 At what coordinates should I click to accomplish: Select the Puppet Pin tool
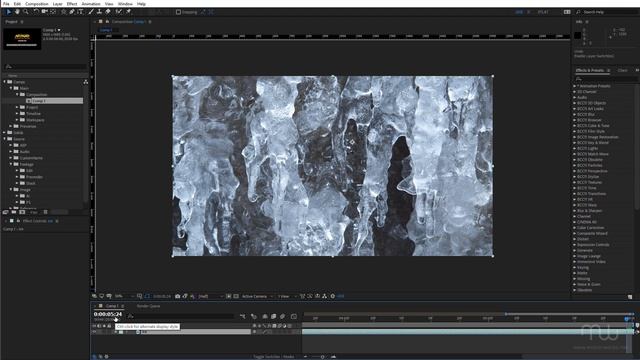tap(129, 12)
